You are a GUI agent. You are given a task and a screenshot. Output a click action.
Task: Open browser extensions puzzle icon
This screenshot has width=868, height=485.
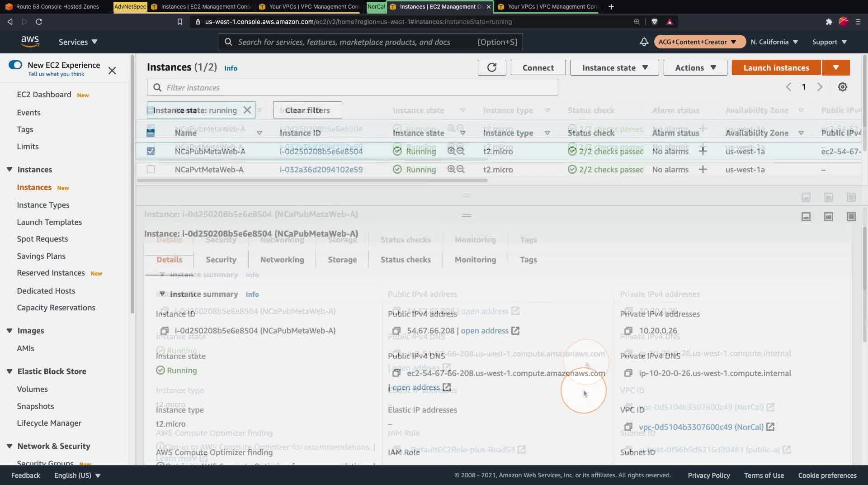click(829, 21)
